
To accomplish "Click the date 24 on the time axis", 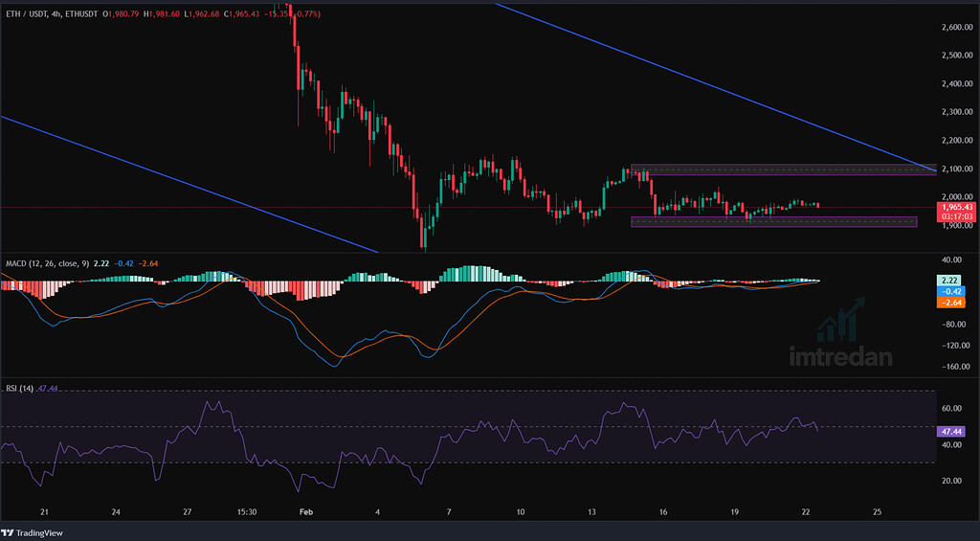I will tap(116, 511).
